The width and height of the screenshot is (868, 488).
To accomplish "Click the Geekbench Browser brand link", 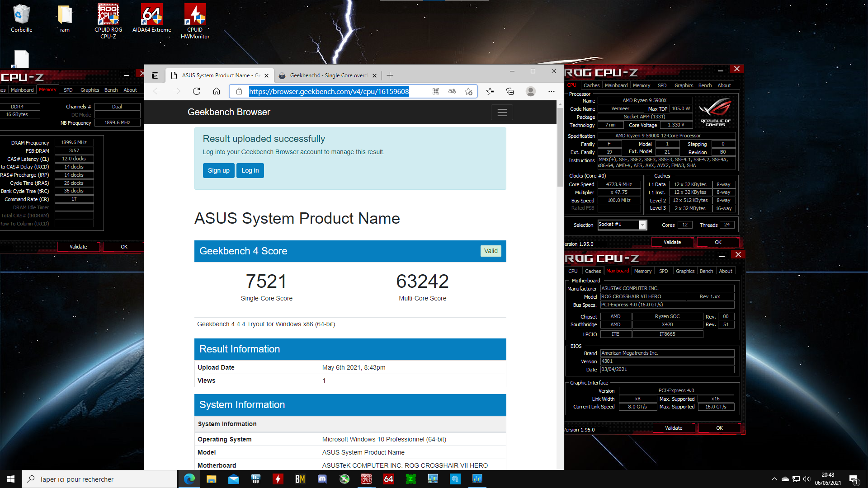I will tap(229, 112).
